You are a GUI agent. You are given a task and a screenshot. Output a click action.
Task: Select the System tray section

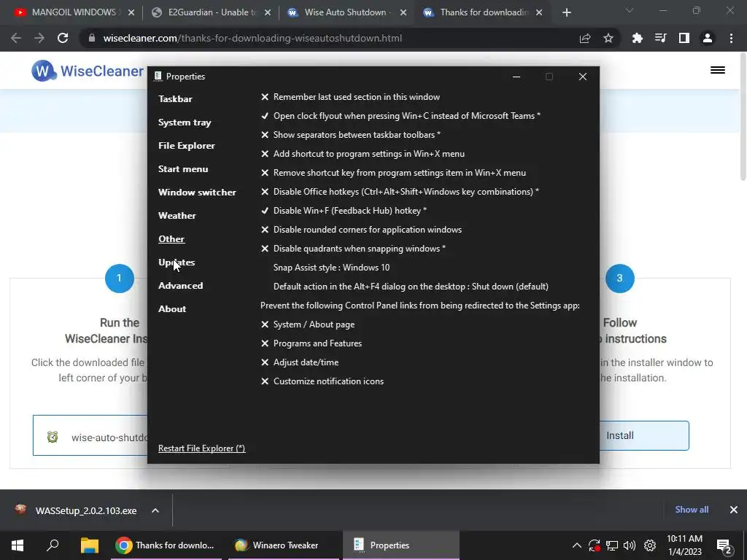click(x=185, y=122)
